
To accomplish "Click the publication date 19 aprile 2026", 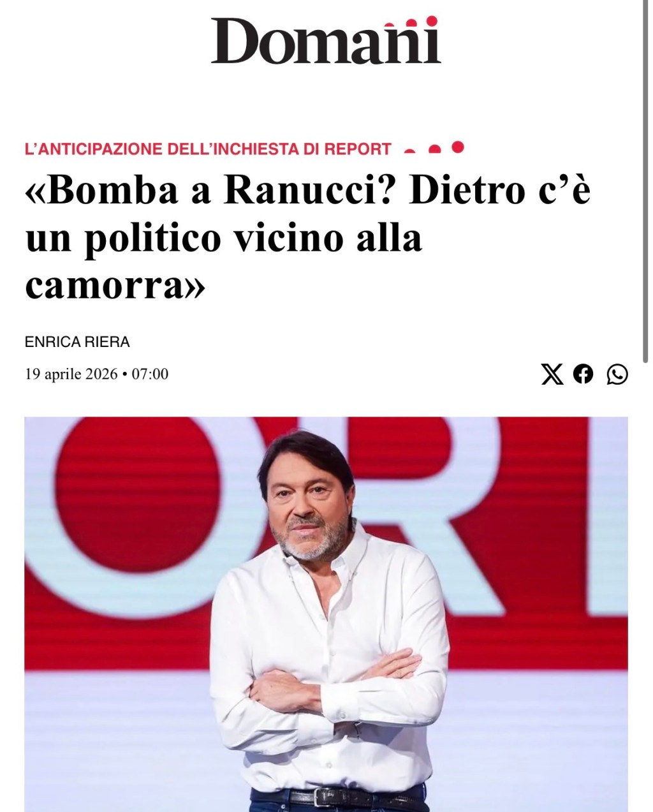I will coord(71,374).
